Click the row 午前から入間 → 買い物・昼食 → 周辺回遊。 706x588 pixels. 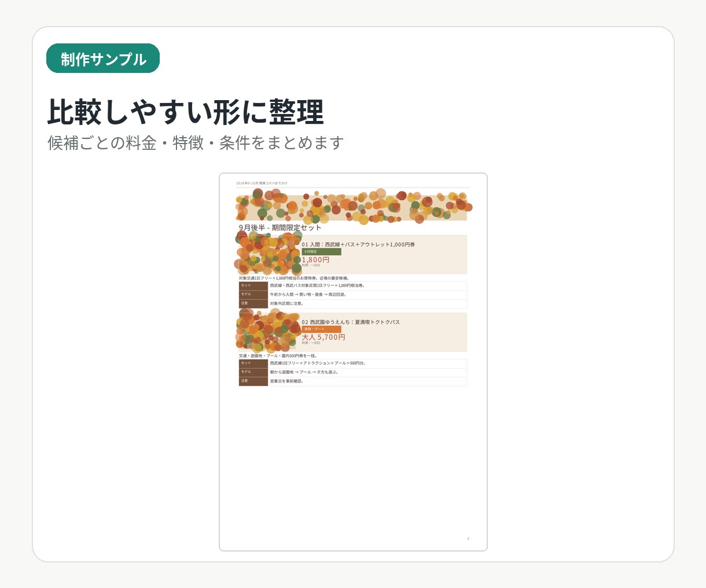[x=352, y=295]
